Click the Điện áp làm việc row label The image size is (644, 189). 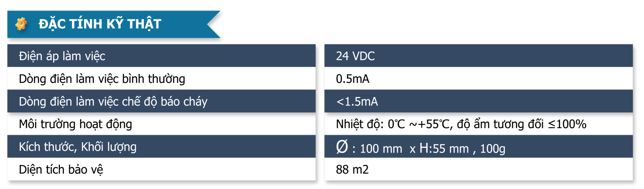point(62,56)
